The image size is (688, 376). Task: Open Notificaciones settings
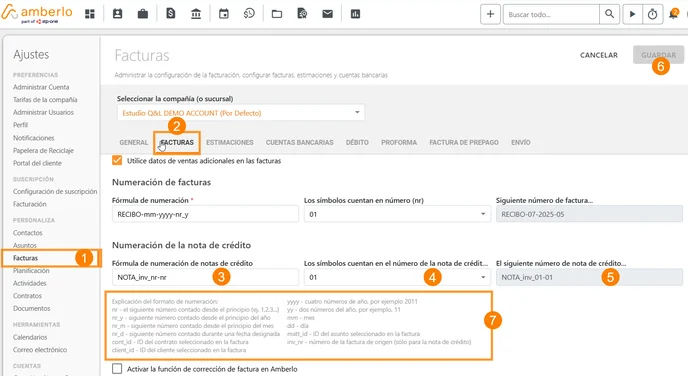pos(33,138)
